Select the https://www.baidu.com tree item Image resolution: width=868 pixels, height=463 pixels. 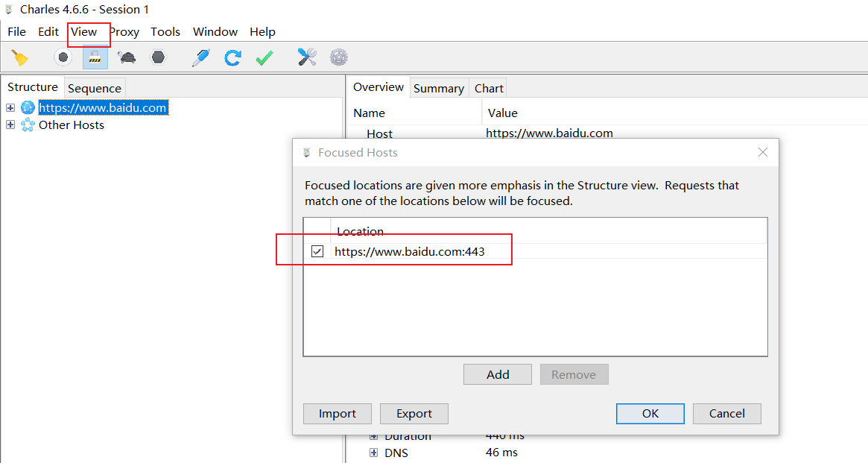(103, 107)
